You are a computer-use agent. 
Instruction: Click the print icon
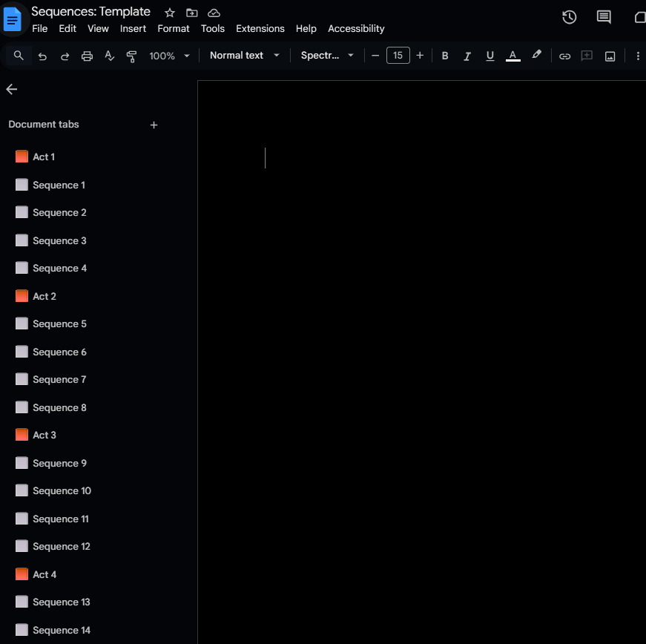tap(87, 56)
